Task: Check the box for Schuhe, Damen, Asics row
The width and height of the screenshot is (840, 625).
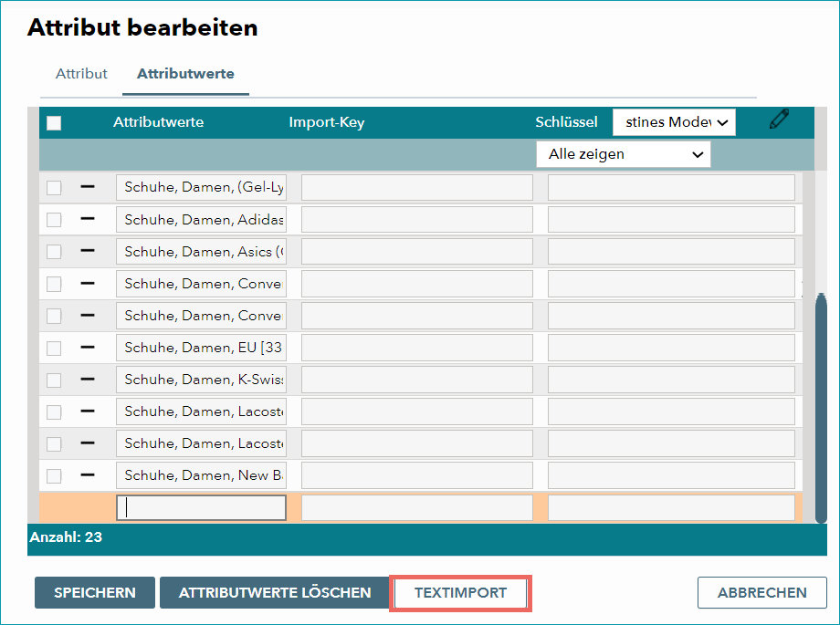Action: (54, 252)
